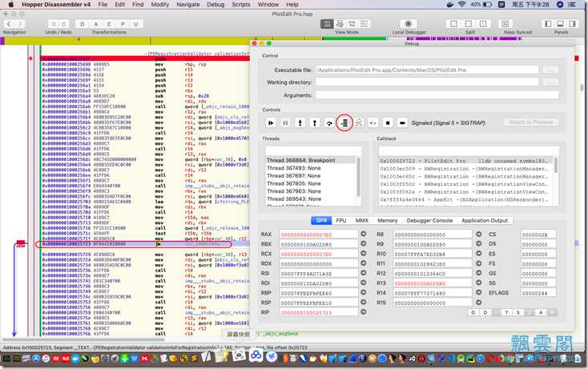Switch to hexadecimal view mode
588x369 pixels.
[364, 23]
